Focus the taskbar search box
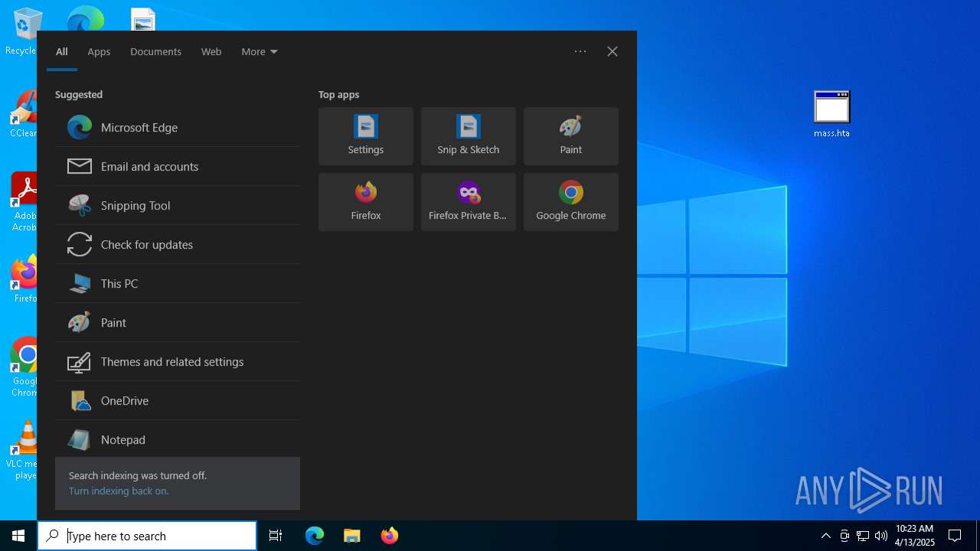 tap(147, 536)
